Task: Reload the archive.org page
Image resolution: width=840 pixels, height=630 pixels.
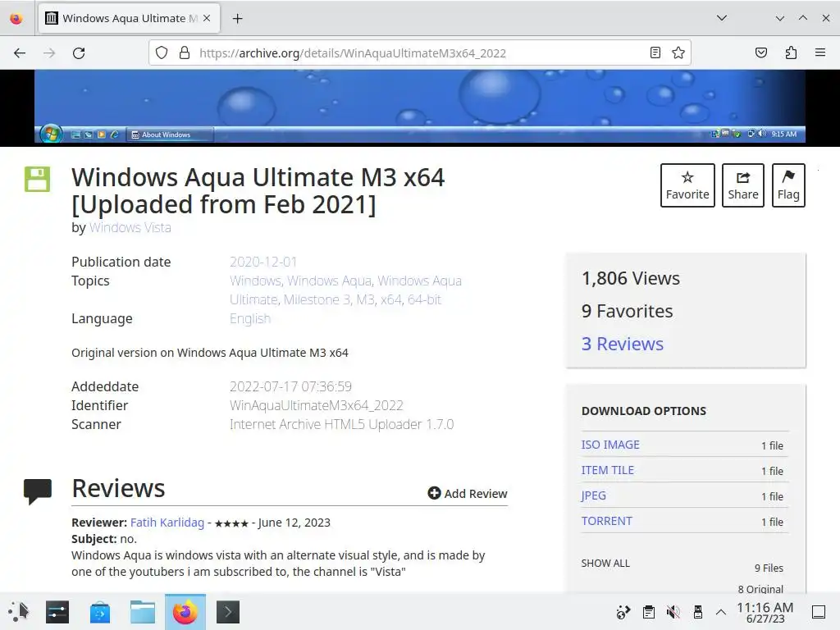Action: (79, 53)
